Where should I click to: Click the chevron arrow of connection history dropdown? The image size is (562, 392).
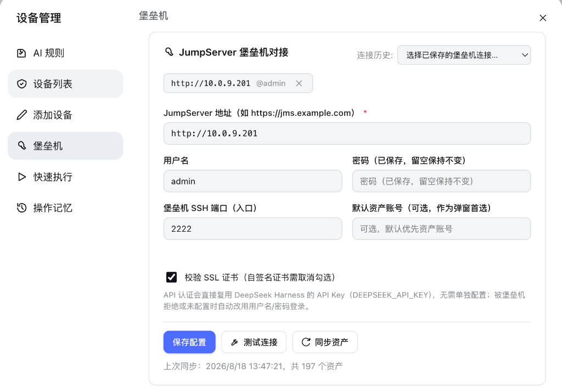(525, 55)
